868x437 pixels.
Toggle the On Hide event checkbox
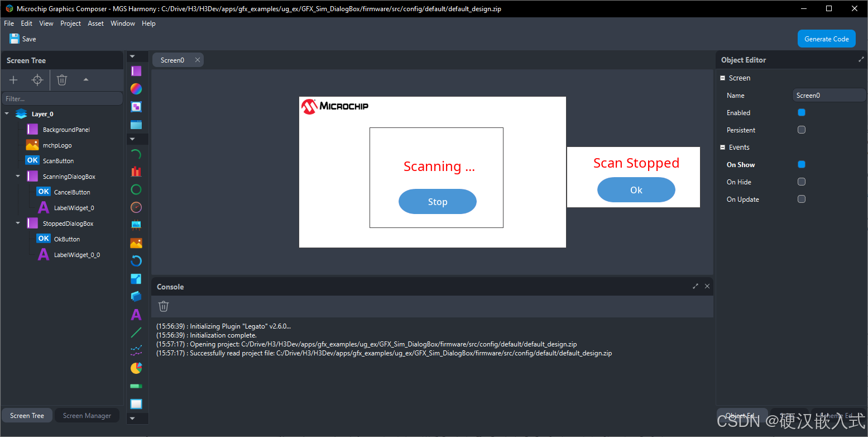(x=802, y=182)
